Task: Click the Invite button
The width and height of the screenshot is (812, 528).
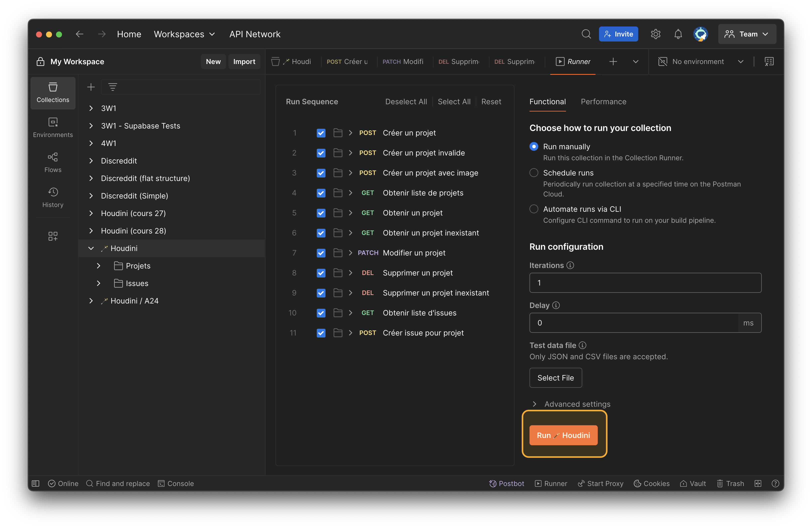Action: tap(618, 34)
